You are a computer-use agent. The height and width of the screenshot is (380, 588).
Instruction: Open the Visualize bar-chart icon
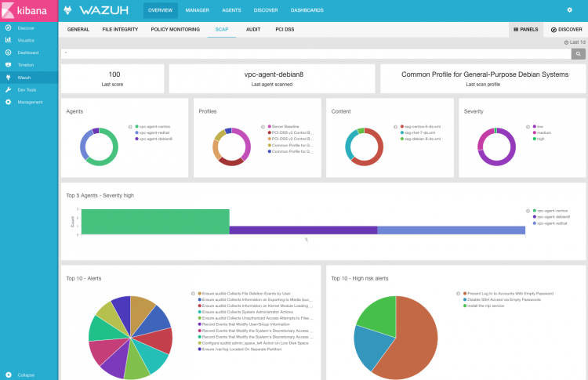[9, 40]
